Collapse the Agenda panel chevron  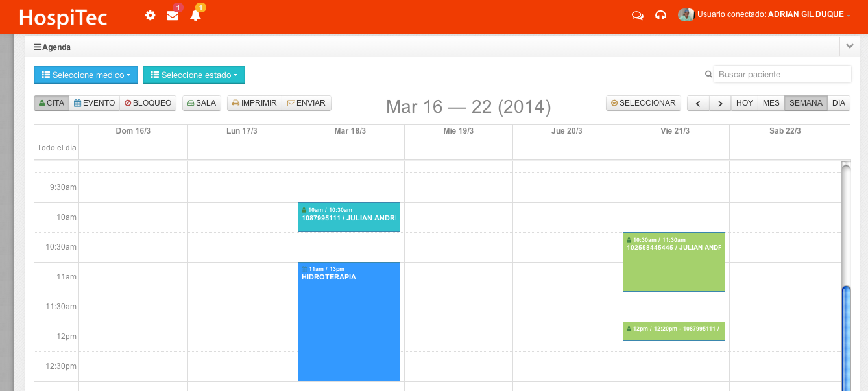coord(849,47)
